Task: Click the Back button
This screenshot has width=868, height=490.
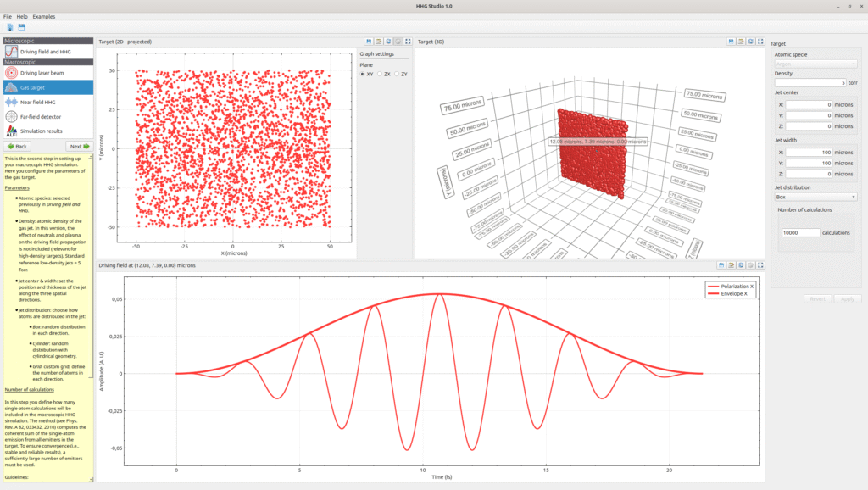Action: (x=17, y=146)
